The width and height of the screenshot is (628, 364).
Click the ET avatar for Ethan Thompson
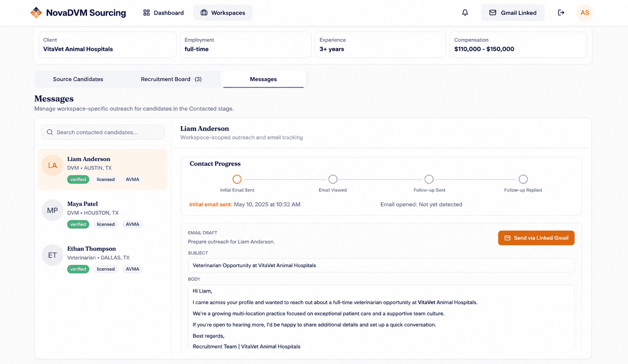(x=52, y=255)
